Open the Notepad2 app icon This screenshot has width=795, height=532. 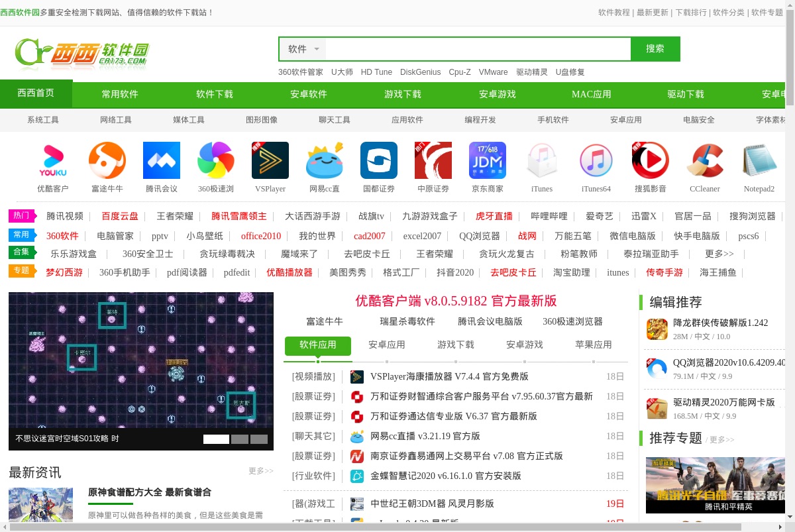tap(759, 160)
